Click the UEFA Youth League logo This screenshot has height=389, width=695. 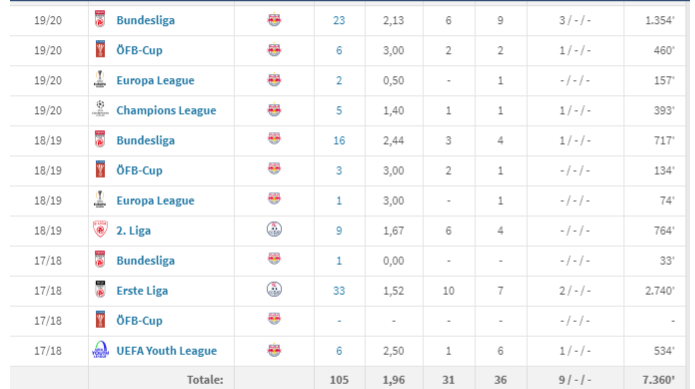100,350
